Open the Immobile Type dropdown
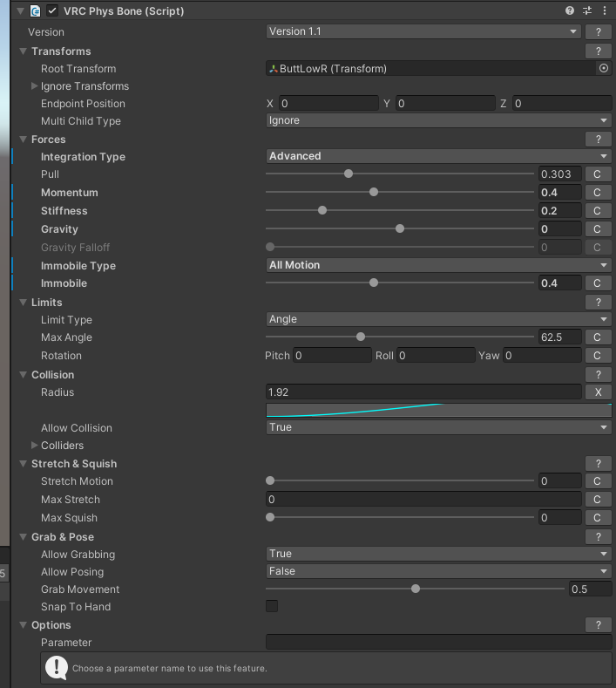616x688 pixels. 438,265
